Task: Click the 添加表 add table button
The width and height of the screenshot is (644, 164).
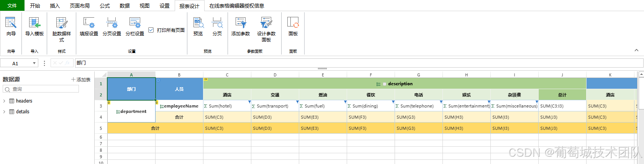Action: 81,80
